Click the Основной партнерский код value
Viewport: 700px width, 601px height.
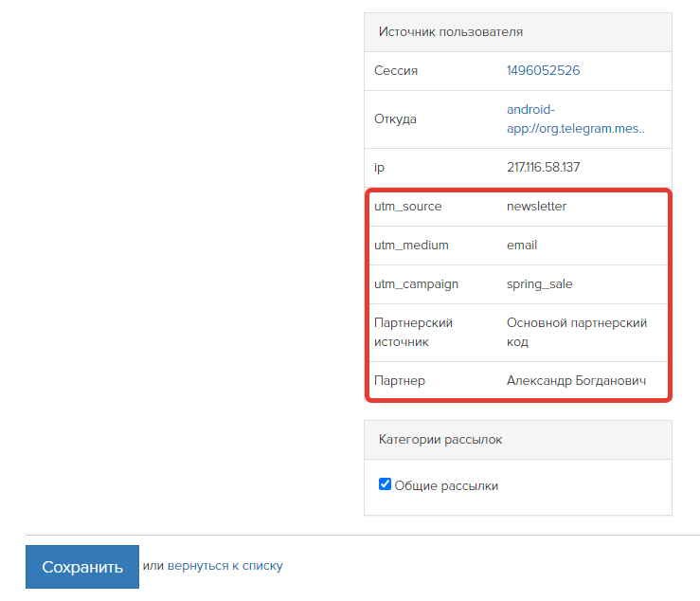576,333
